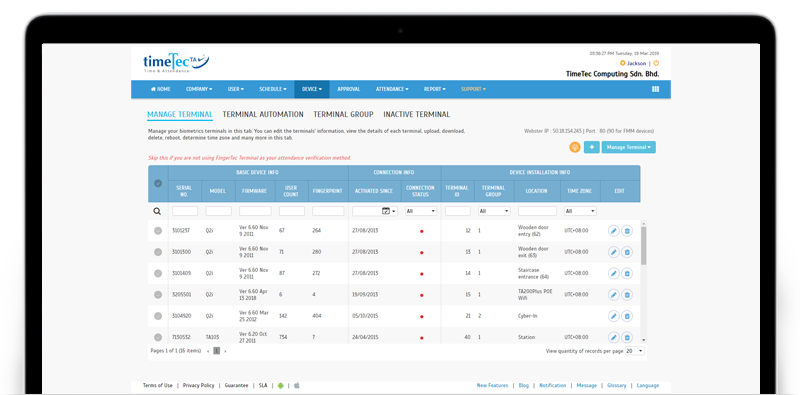Go to Home in navigation bar

[x=161, y=89]
